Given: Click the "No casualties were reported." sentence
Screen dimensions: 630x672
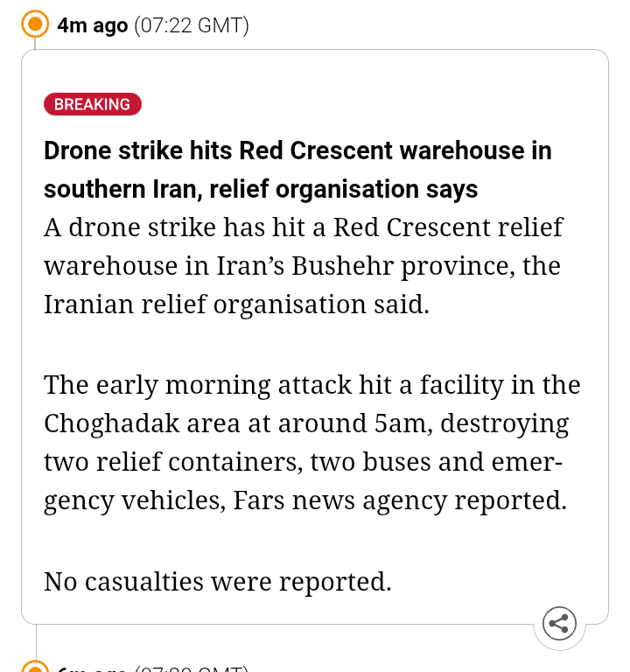Looking at the screenshot, I should [x=217, y=581].
